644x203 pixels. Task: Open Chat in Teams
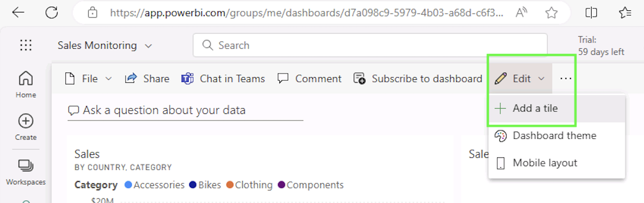click(223, 79)
